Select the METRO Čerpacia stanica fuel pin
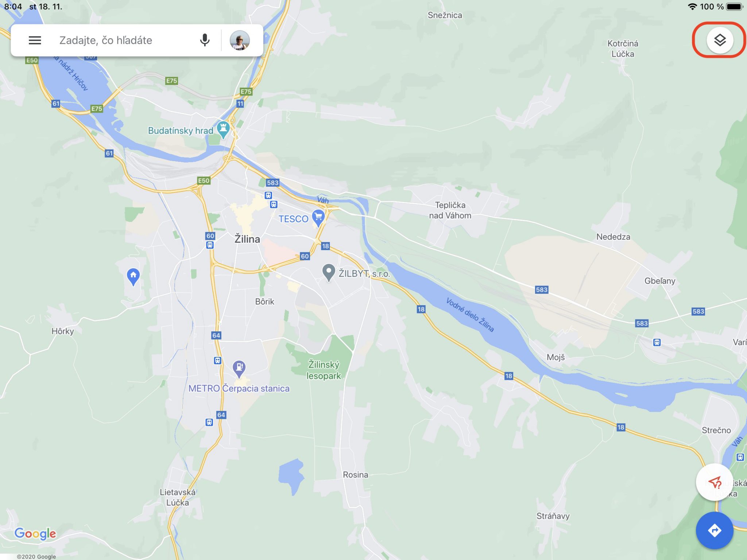This screenshot has width=747, height=560. coord(239,369)
